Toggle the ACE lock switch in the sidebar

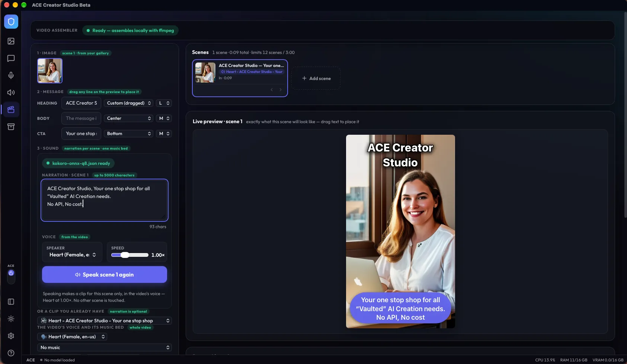coord(11,276)
